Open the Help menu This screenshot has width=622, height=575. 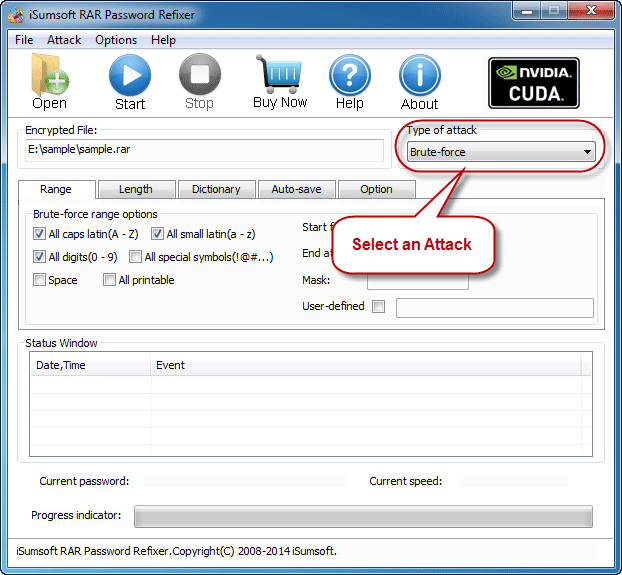coord(163,40)
